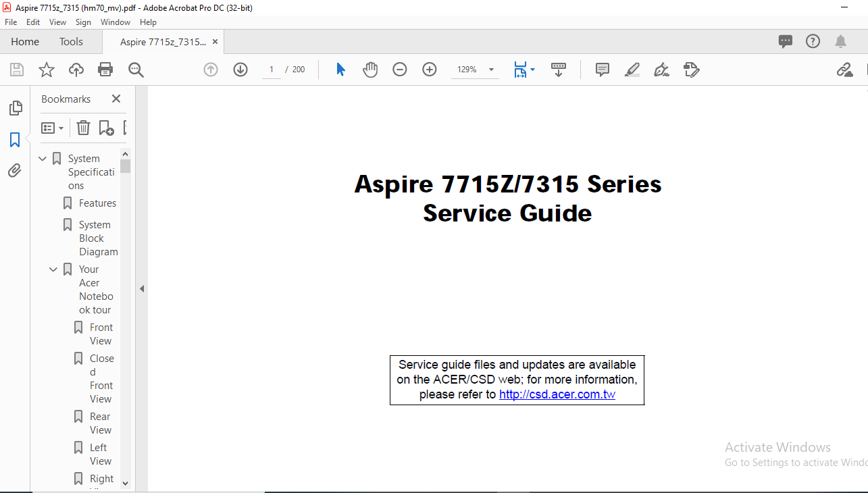Click the Fit page width icon
Screen dimensions: 868x493
pos(519,70)
